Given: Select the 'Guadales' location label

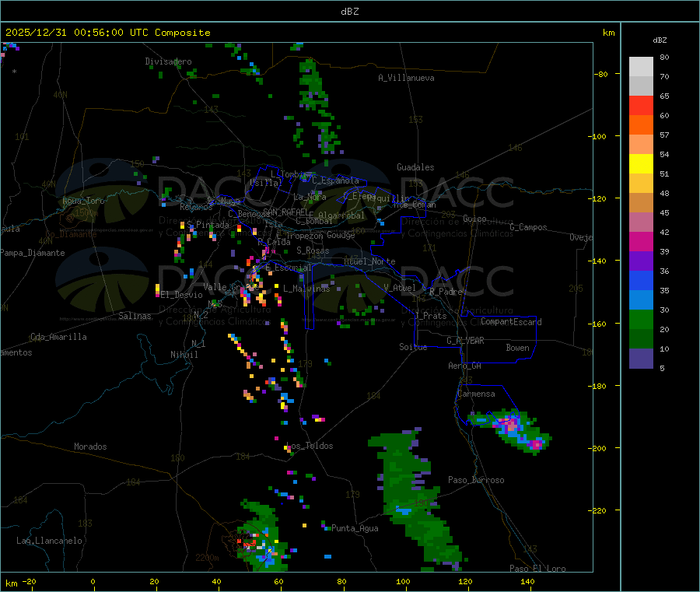Looking at the screenshot, I should [x=415, y=167].
